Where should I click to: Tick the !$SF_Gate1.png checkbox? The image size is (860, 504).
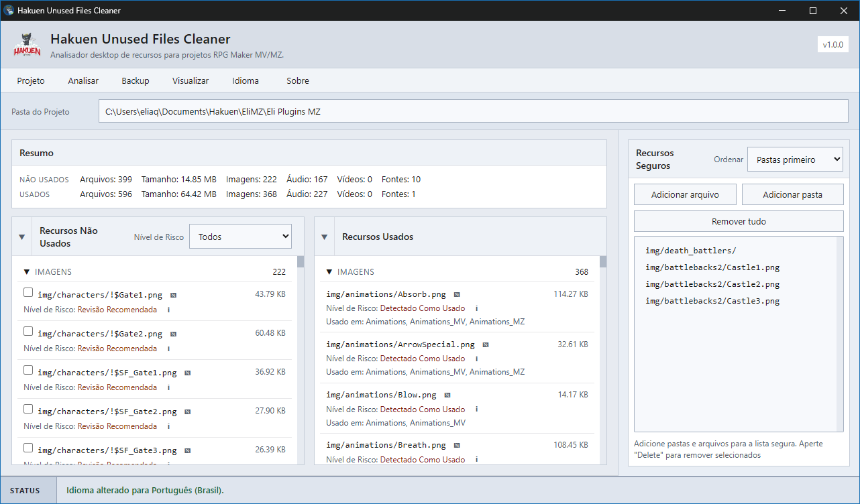[28, 370]
